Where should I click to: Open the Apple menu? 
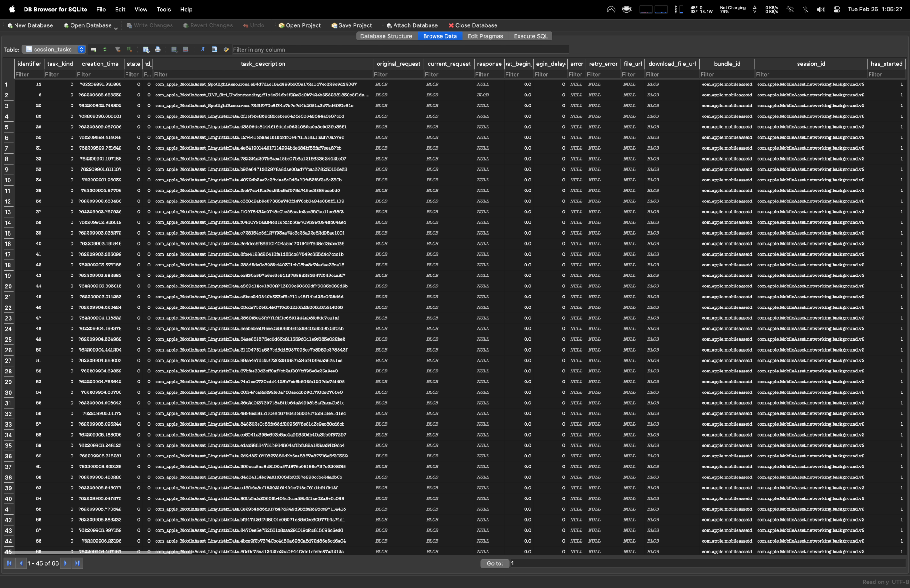coord(12,9)
